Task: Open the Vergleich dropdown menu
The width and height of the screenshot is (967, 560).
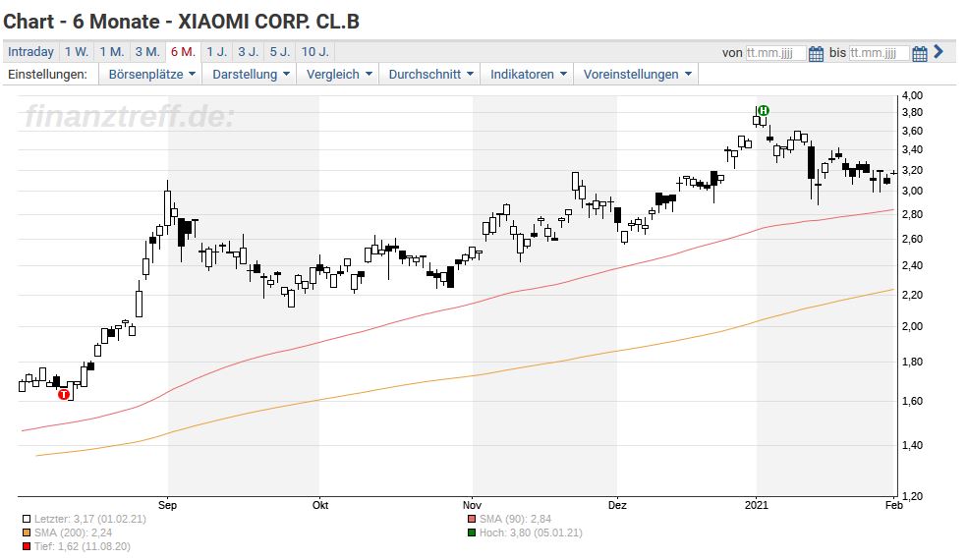Action: point(339,74)
